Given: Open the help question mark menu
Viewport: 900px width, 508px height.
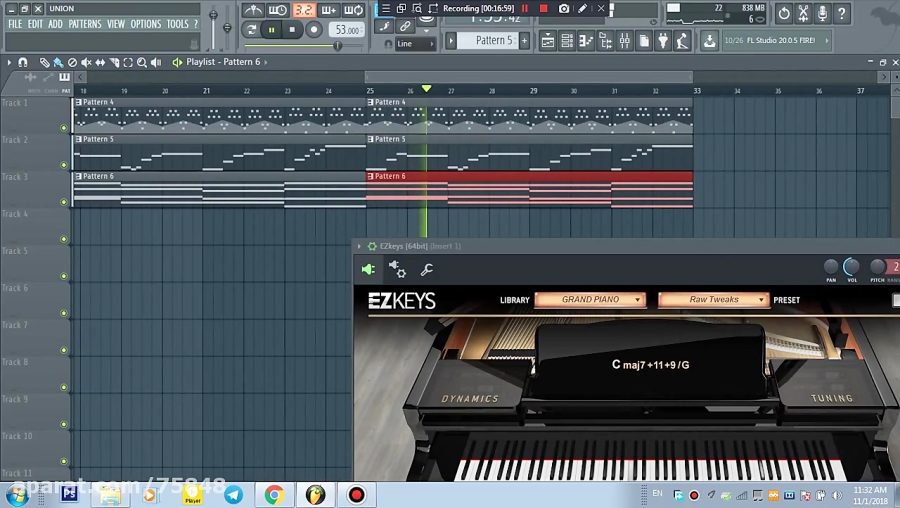Looking at the screenshot, I should click(x=195, y=24).
